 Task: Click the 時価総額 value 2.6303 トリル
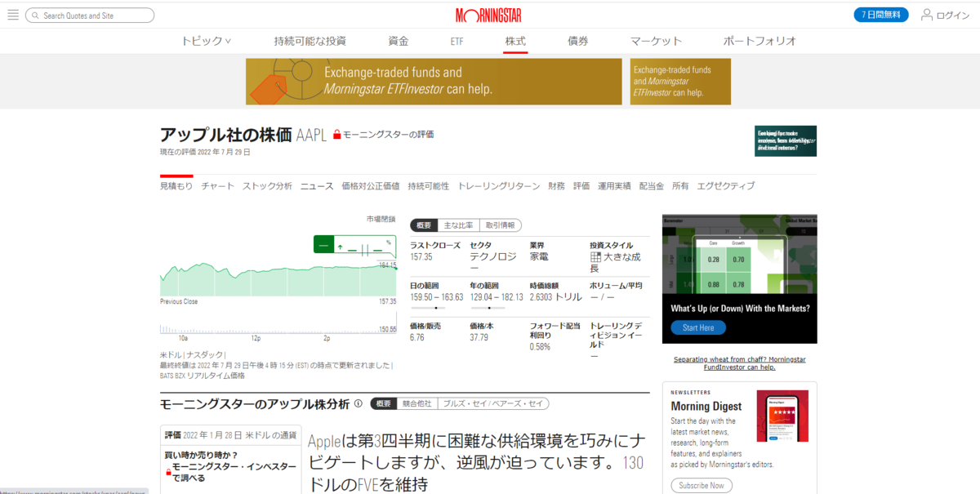point(555,297)
